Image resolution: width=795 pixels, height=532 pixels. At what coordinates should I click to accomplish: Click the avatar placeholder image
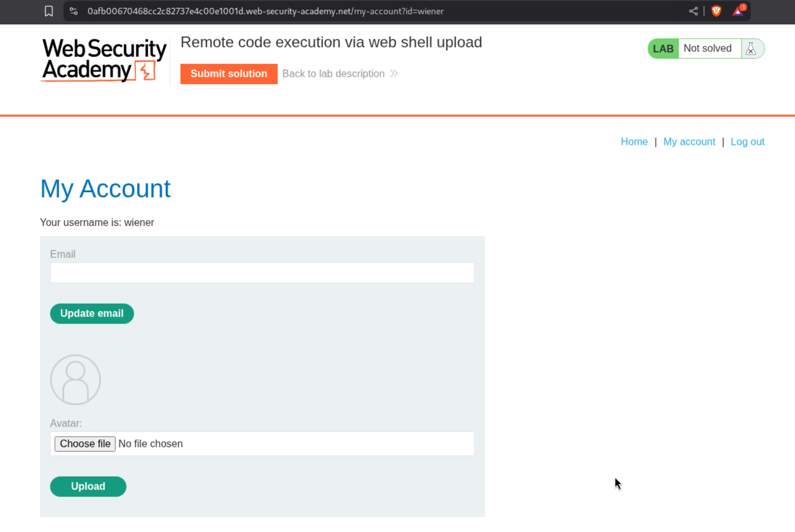click(75, 379)
